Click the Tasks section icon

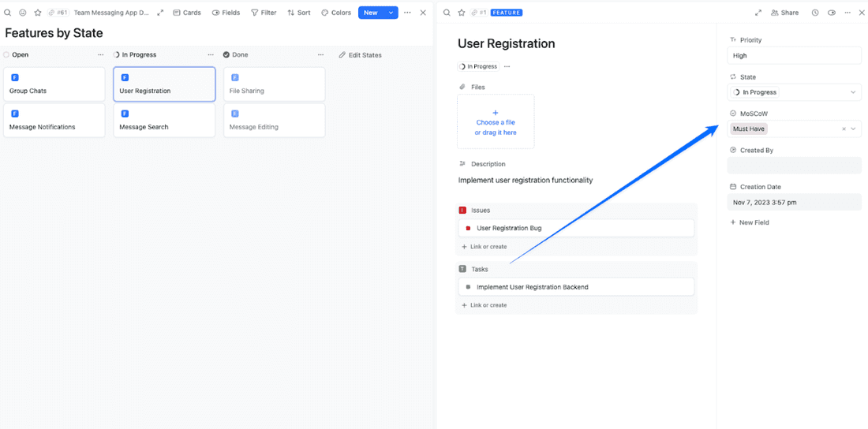462,269
